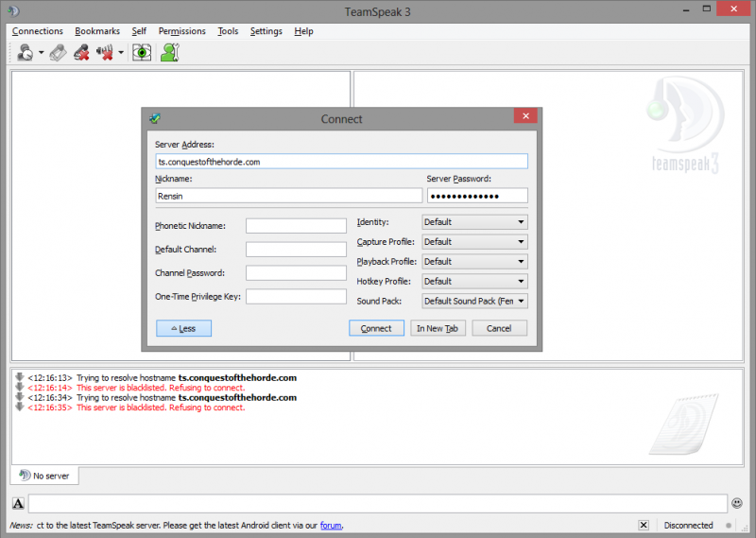
Task: Open the emoticon smiley picker
Action: [x=737, y=503]
